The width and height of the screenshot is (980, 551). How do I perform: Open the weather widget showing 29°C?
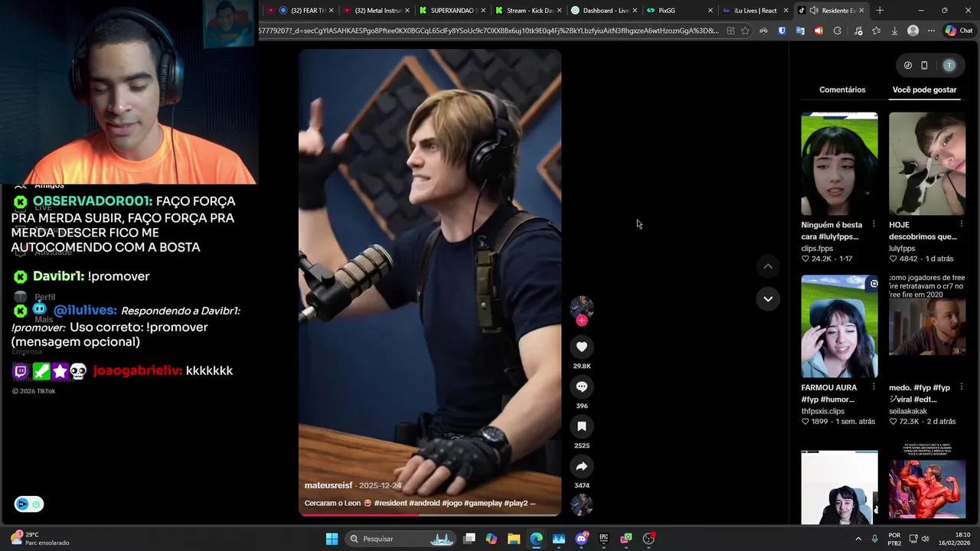click(38, 539)
